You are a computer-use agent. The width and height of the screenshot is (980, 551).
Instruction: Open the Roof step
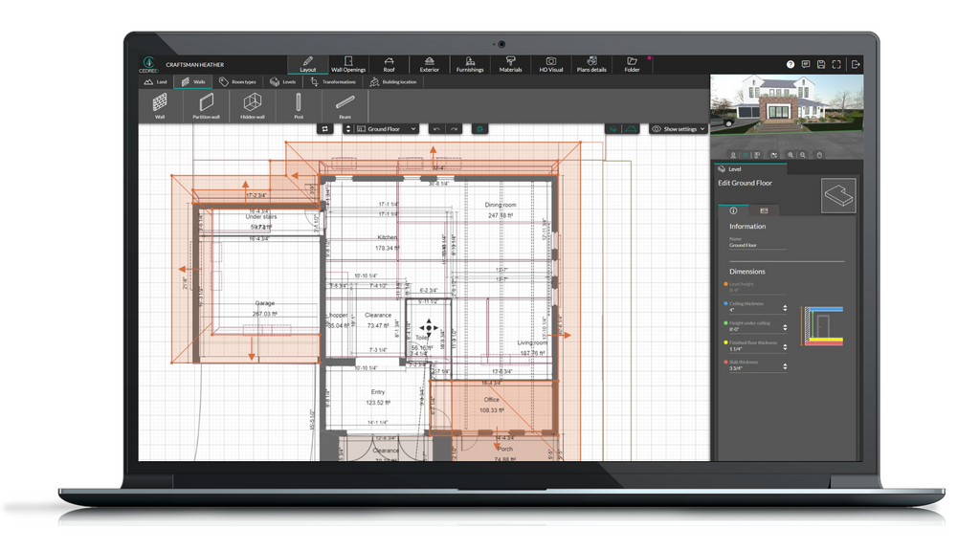[x=389, y=64]
